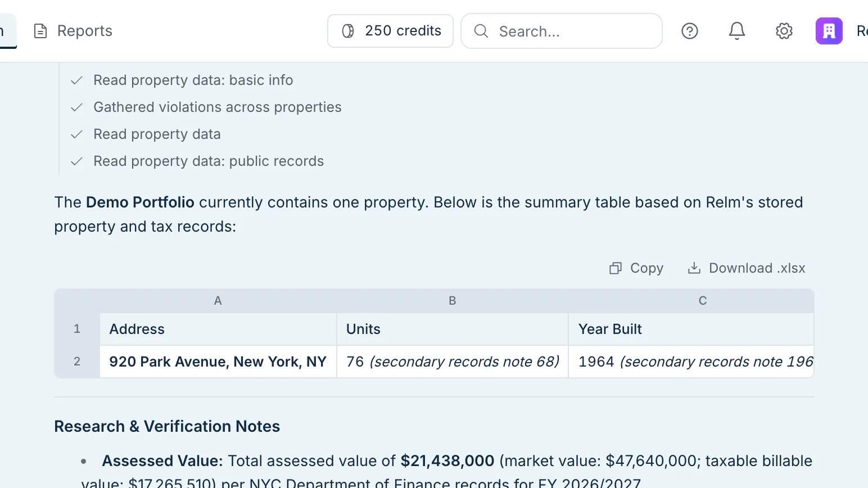Click into the Search field

point(562,31)
